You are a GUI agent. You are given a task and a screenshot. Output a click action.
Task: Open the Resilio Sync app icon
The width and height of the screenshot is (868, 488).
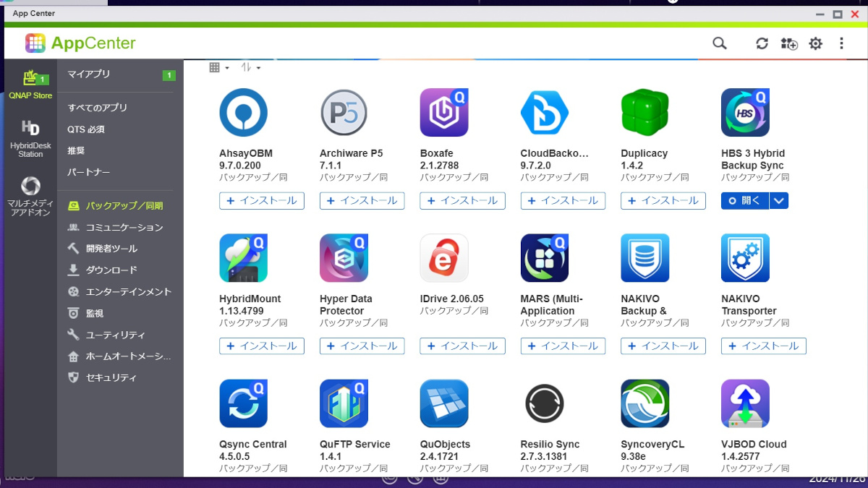545,403
